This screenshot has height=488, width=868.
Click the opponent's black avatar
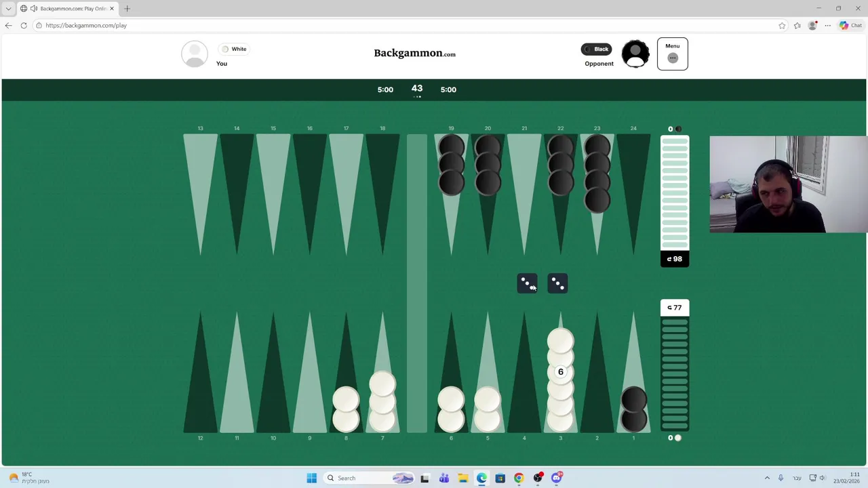(x=635, y=54)
